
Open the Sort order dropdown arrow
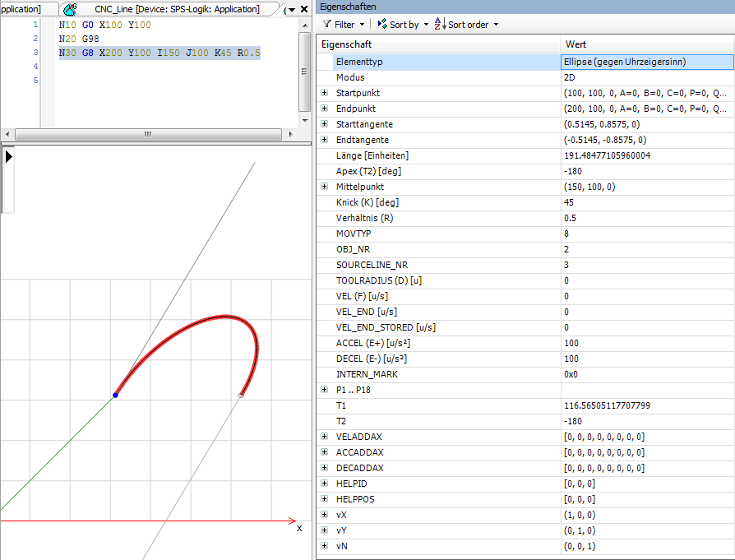tap(496, 25)
